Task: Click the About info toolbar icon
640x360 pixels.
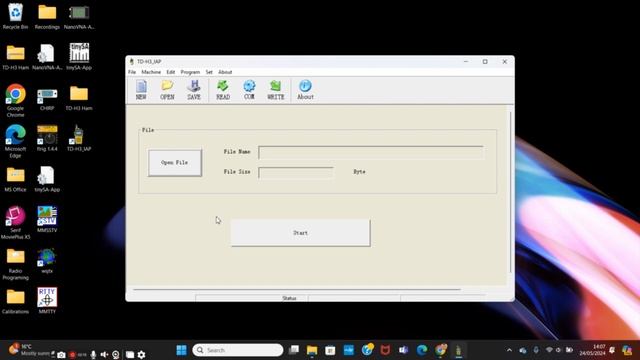Action: (305, 90)
